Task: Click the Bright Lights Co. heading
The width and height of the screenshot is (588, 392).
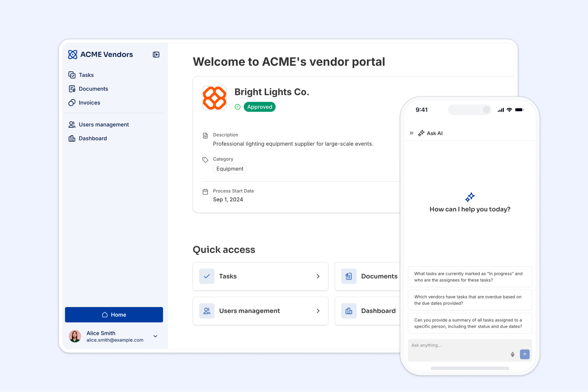Action: [x=272, y=92]
